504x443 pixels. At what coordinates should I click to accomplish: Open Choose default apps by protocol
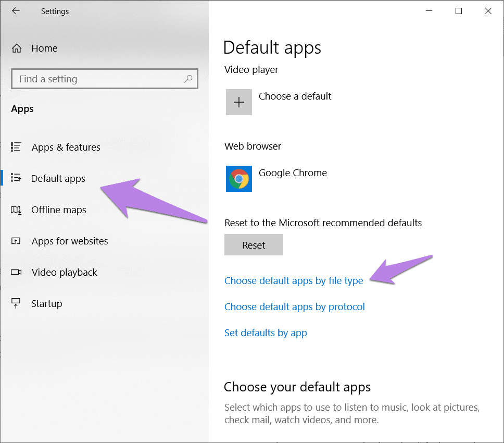pyautogui.click(x=294, y=307)
